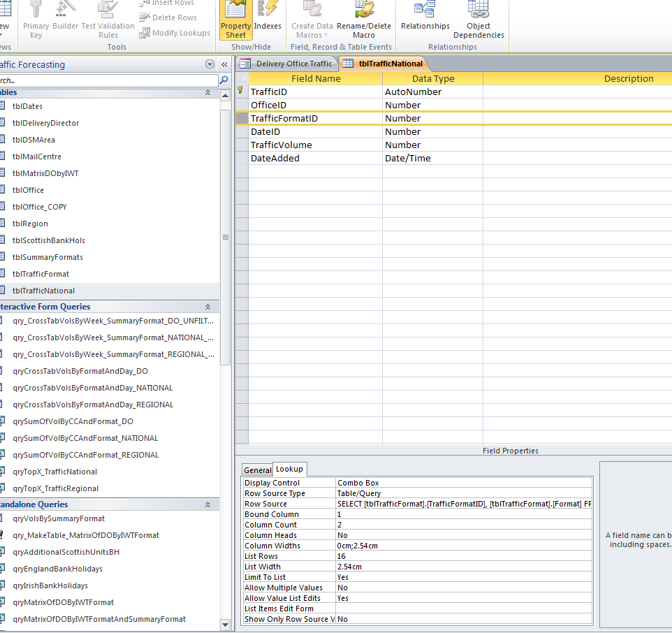Collapse the Standalone Queries group

[207, 504]
